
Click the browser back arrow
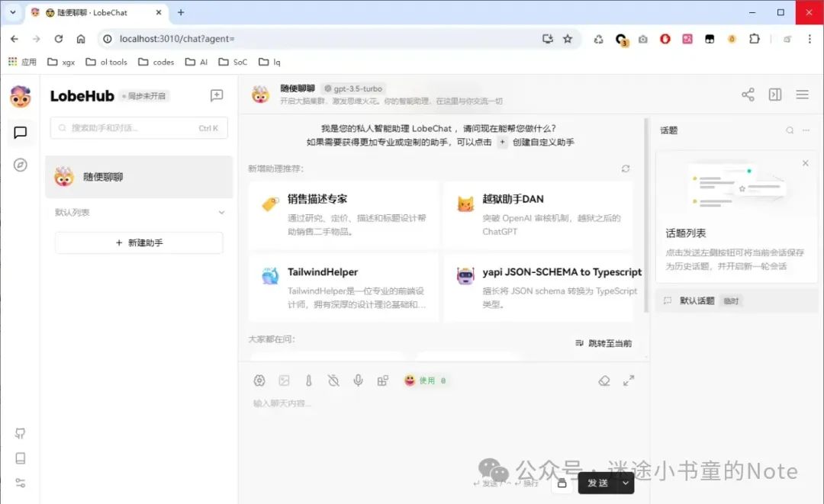pos(14,39)
